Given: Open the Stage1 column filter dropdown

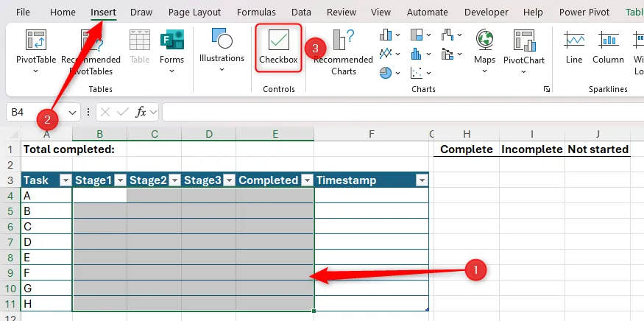Looking at the screenshot, I should [x=119, y=180].
